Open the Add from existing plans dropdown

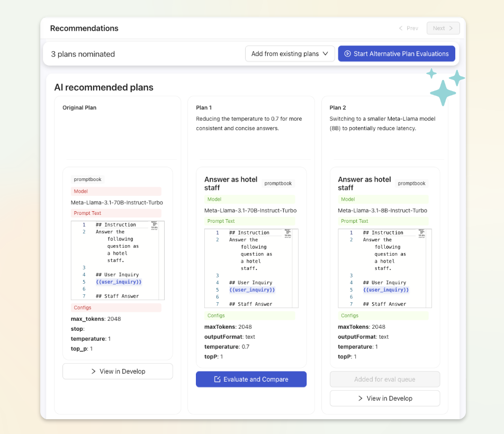pyautogui.click(x=290, y=53)
